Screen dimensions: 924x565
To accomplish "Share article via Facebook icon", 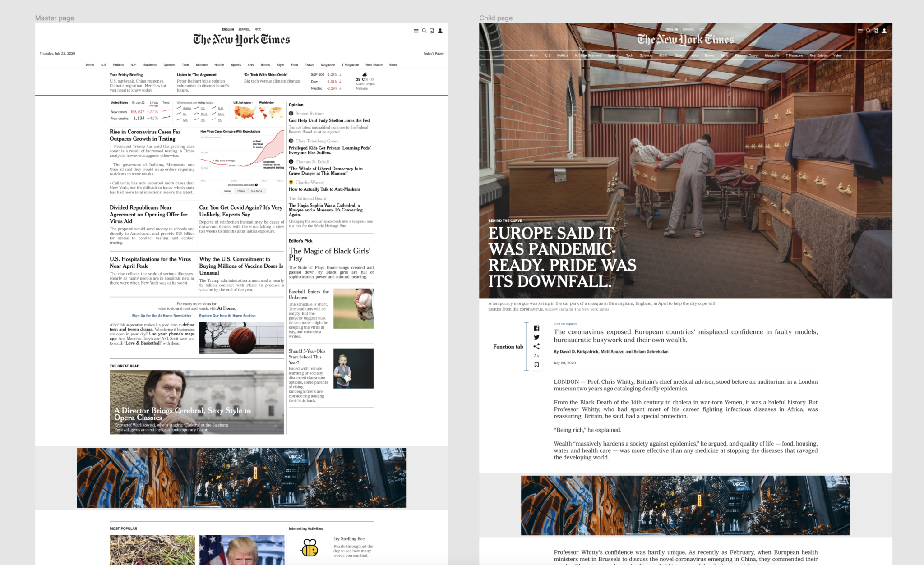I will pos(536,328).
